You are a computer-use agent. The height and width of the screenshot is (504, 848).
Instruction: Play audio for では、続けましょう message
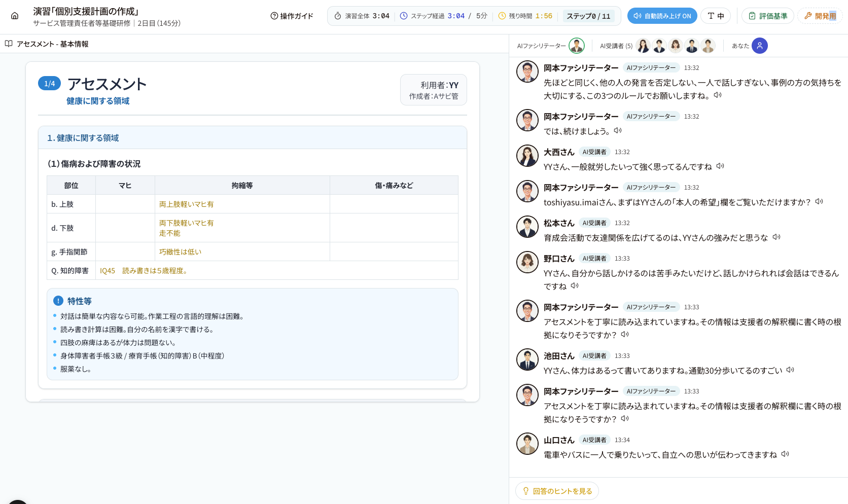[x=618, y=131]
